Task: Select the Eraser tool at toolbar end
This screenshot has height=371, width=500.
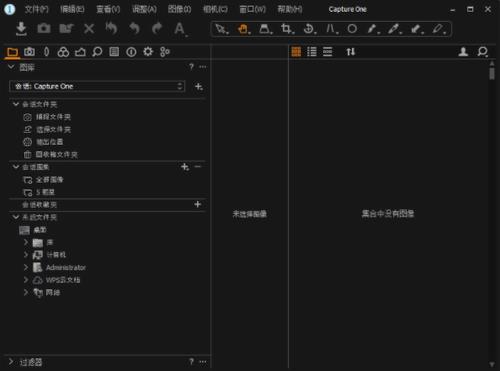Action: (439, 29)
